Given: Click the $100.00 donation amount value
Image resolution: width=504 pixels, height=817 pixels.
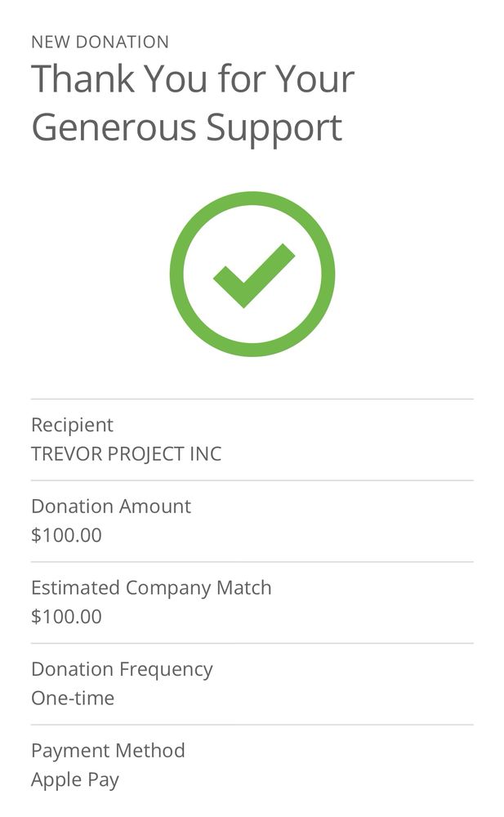Looking at the screenshot, I should tap(66, 535).
